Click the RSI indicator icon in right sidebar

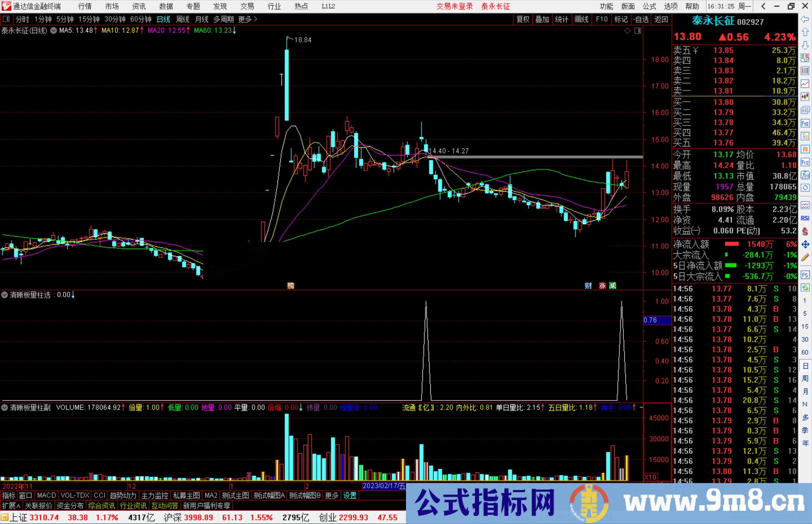coord(805,218)
